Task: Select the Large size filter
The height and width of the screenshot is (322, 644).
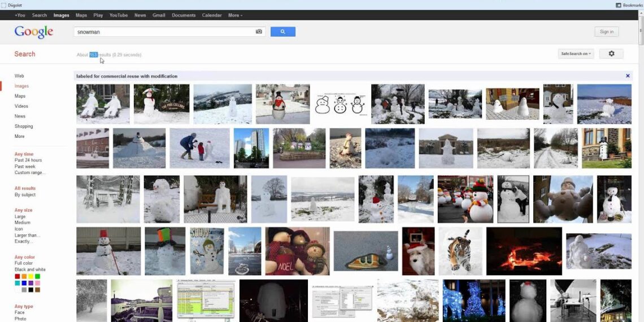Action: pos(20,216)
